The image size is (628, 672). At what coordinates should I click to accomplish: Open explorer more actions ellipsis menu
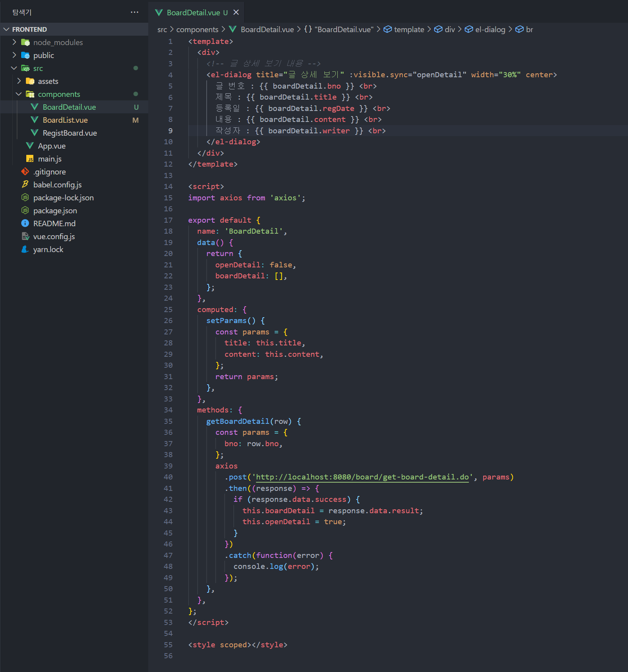(x=135, y=12)
